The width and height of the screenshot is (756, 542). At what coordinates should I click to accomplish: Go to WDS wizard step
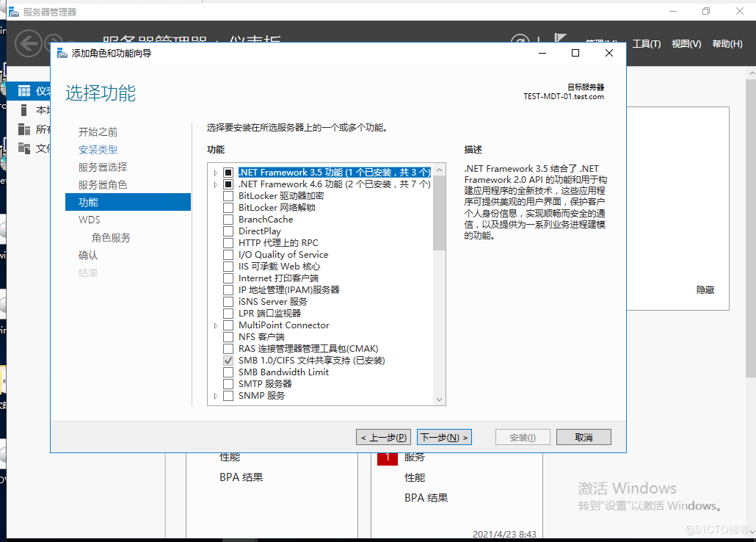pos(90,220)
